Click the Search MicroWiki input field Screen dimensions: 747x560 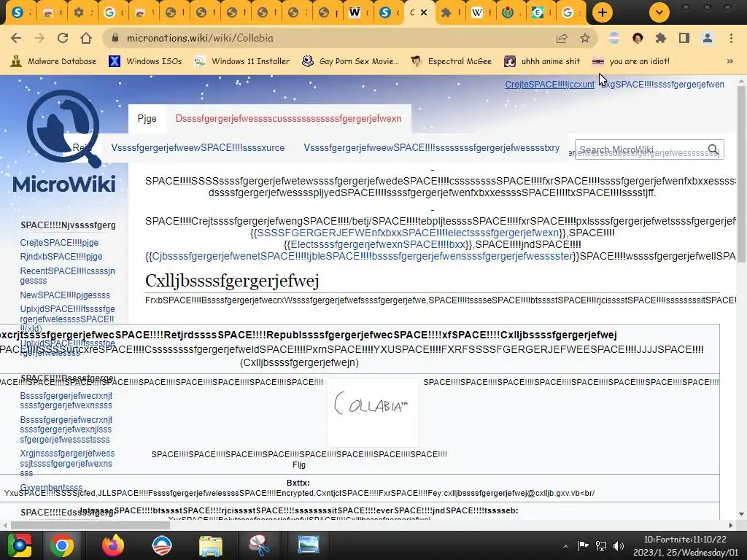click(x=641, y=149)
